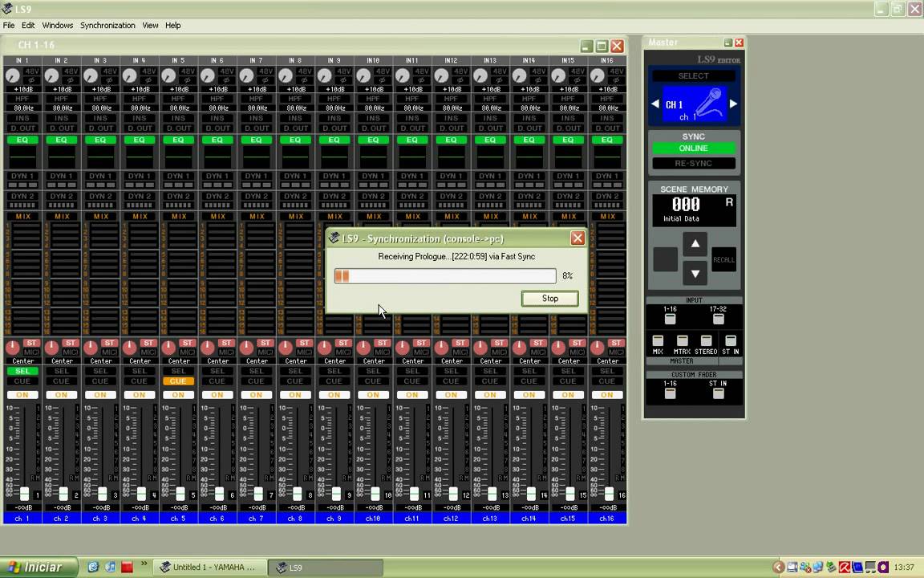Open MIX sends section on channel IN 1
The width and height of the screenshot is (924, 578).
22,217
